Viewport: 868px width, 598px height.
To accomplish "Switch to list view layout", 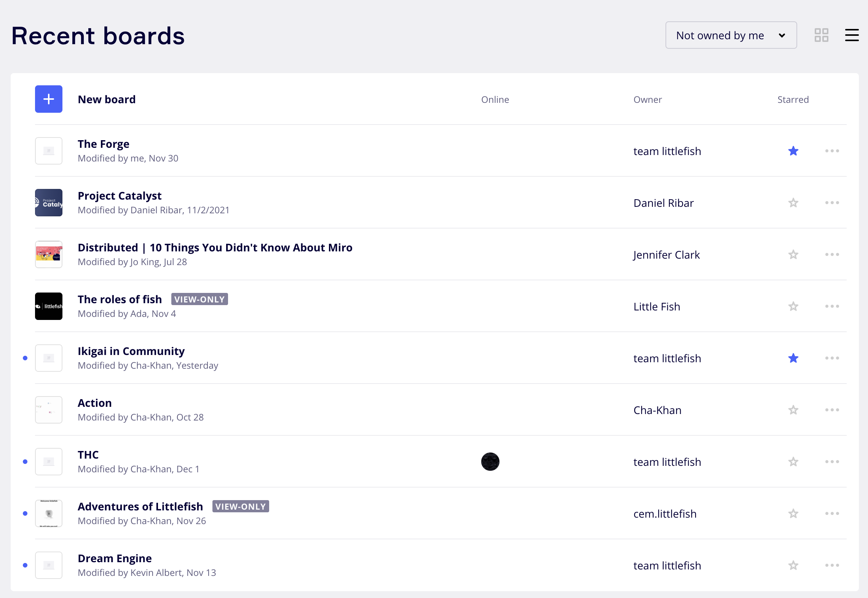I will (x=852, y=35).
